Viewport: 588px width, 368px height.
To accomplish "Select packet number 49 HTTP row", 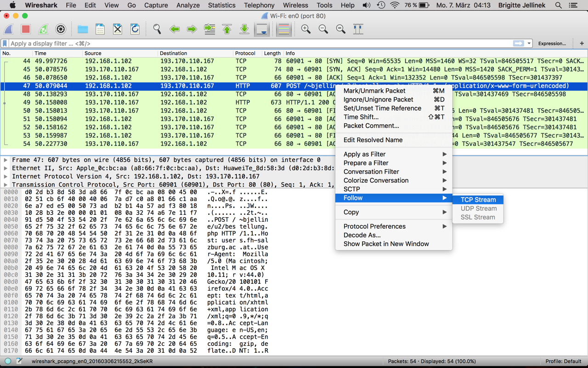I will click(294, 103).
